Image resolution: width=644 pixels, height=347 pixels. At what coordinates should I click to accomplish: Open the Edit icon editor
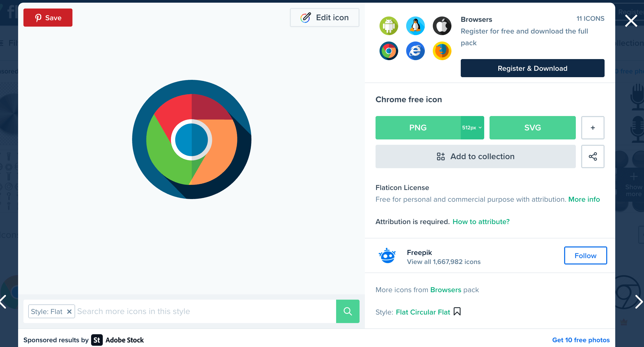324,18
